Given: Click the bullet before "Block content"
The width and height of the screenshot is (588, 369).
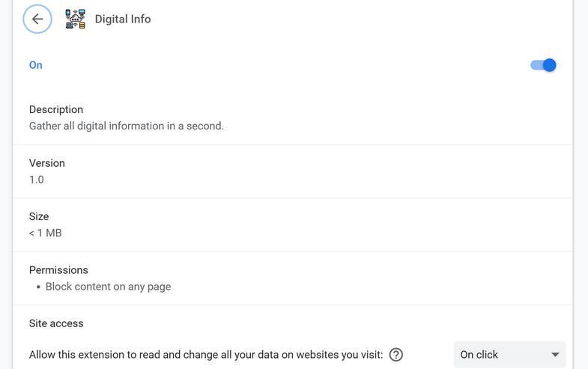Looking at the screenshot, I should [x=38, y=287].
